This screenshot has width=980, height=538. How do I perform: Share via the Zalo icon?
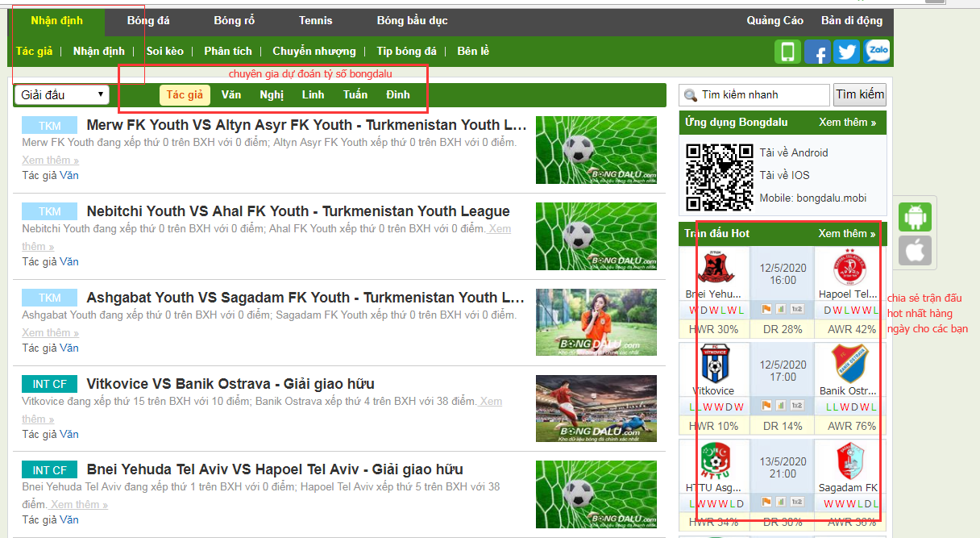click(x=877, y=52)
